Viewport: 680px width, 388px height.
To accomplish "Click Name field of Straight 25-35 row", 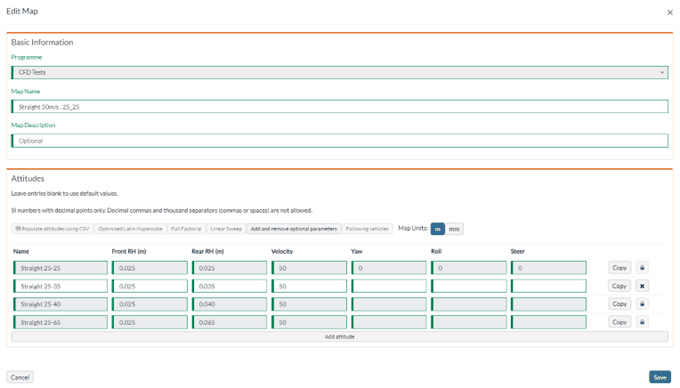I will pos(60,286).
